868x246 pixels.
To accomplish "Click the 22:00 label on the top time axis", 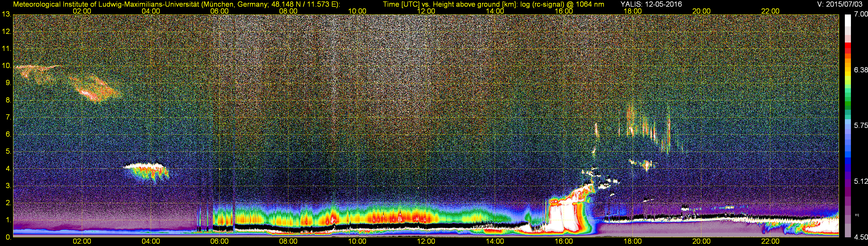I will [x=770, y=11].
